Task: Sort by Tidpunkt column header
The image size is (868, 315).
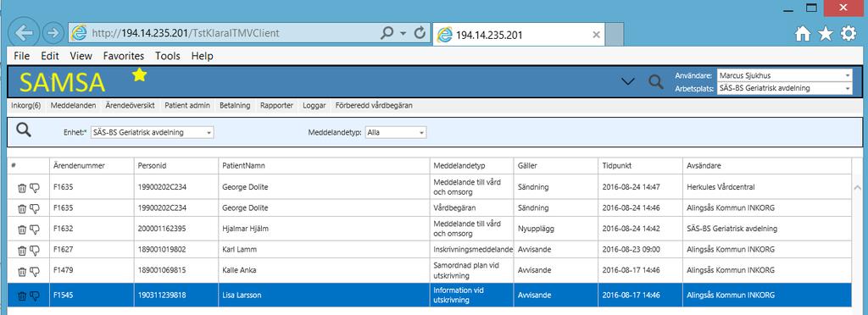Action: coord(640,166)
